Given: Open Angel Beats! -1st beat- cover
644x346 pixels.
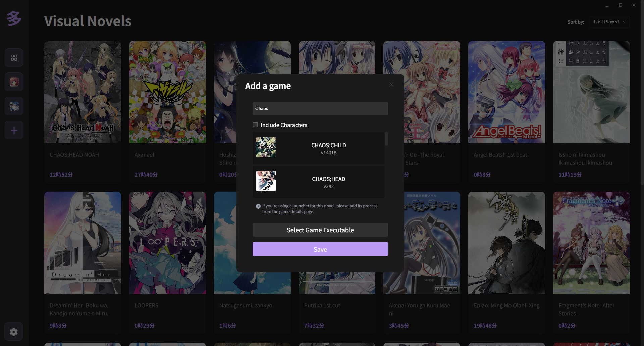Looking at the screenshot, I should pos(506,92).
